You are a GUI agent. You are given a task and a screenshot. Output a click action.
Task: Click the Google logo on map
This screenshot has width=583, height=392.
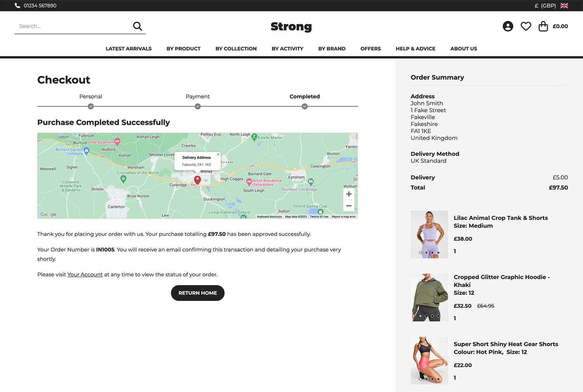[x=48, y=214]
